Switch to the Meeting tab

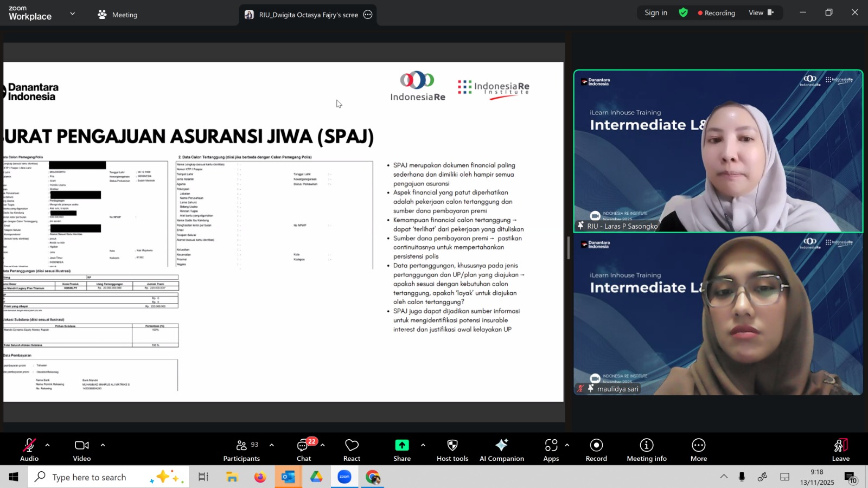pos(118,15)
